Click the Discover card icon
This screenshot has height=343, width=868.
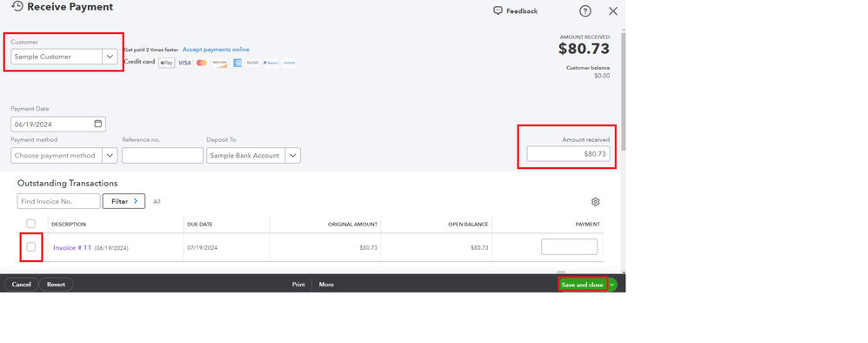tap(220, 63)
